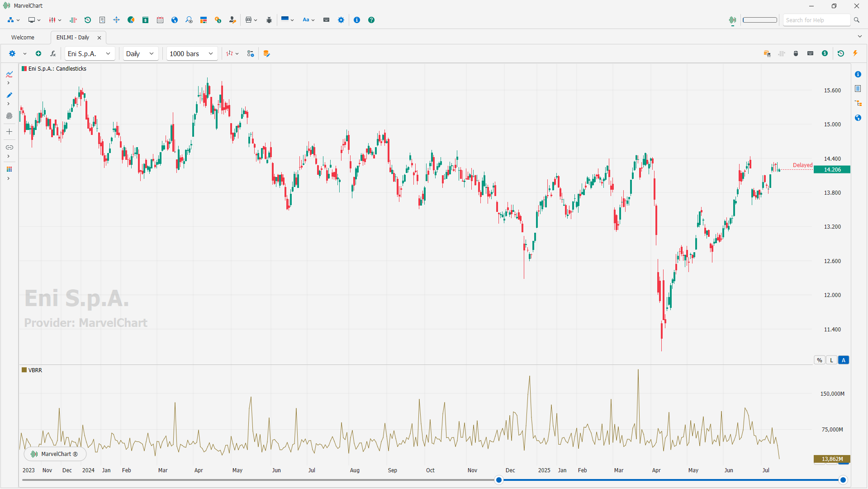Click the blue globe icon in main toolbar
This screenshot has width=868, height=489.
pos(175,20)
